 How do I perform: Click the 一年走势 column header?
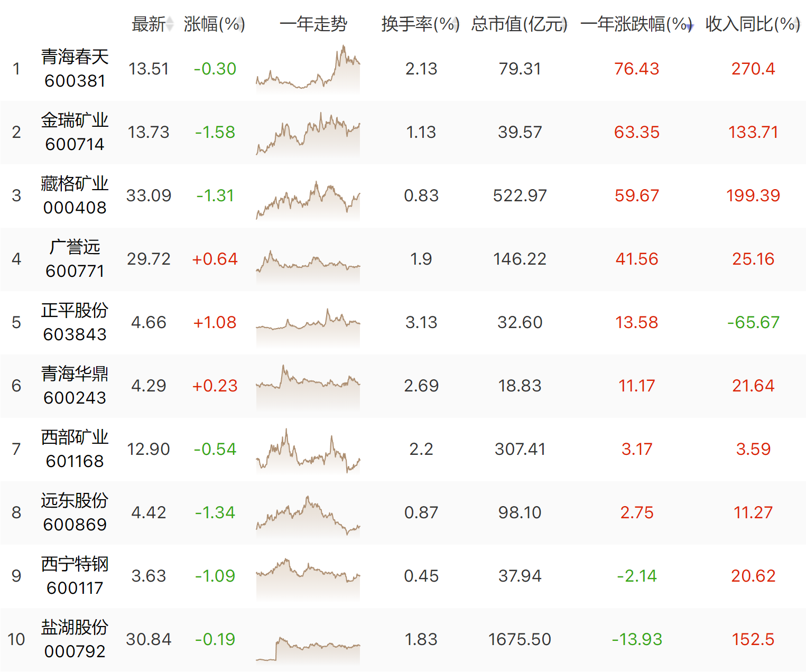(313, 24)
